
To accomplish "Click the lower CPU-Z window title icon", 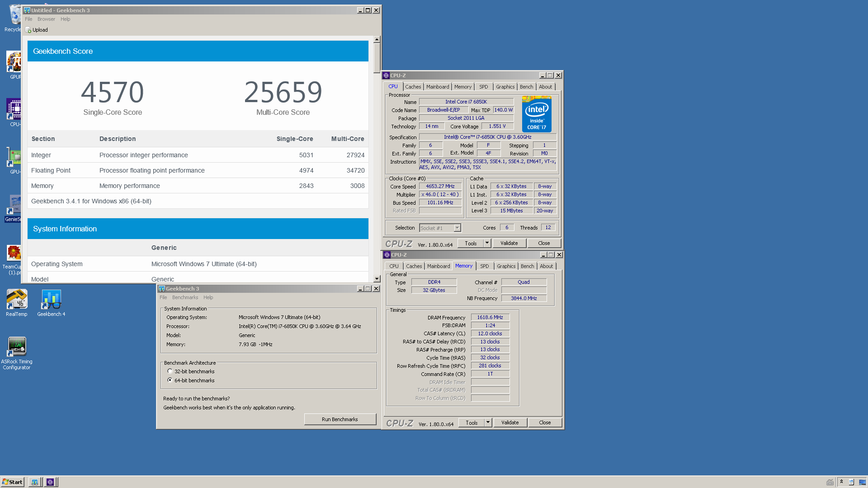I will click(x=387, y=255).
